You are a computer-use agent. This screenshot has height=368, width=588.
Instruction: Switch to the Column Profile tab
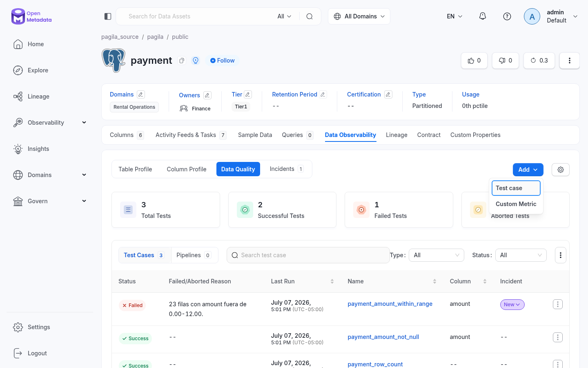[x=187, y=169]
